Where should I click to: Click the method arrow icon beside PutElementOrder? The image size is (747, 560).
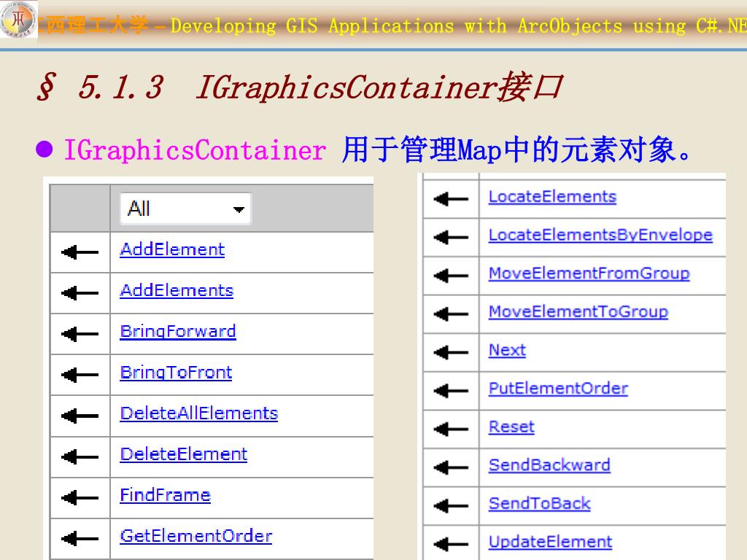(x=451, y=391)
